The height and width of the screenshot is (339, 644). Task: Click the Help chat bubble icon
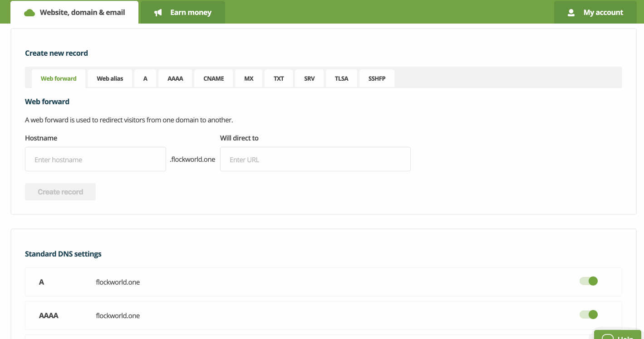point(607,338)
